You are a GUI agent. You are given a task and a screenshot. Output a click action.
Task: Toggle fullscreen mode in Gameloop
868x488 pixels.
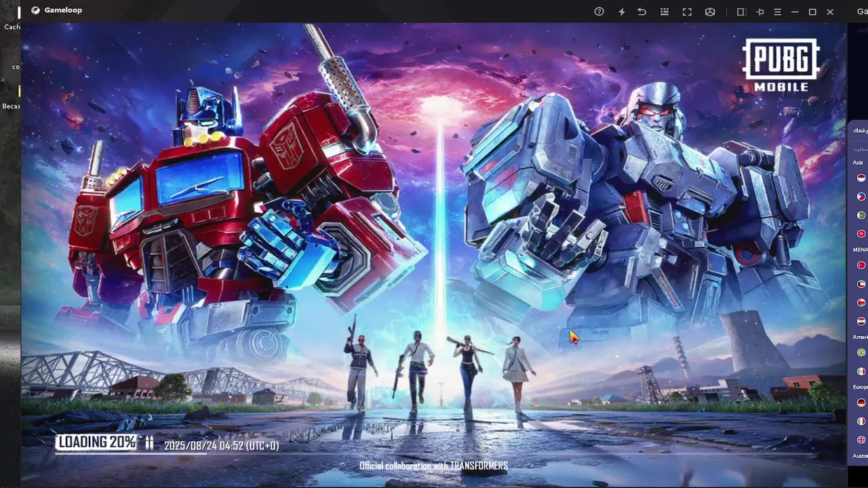687,12
